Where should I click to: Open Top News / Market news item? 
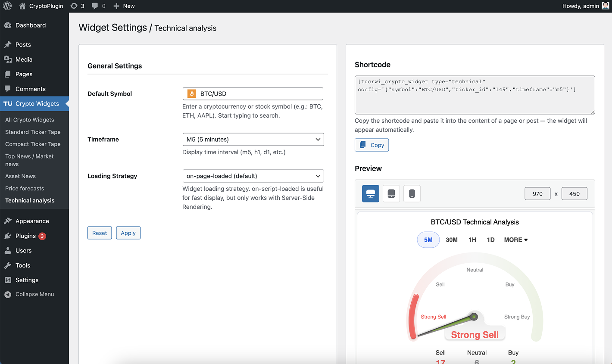point(29,160)
